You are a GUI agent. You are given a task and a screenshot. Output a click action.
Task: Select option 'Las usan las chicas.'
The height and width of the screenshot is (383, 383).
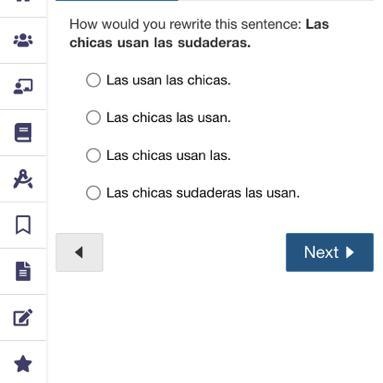point(93,80)
